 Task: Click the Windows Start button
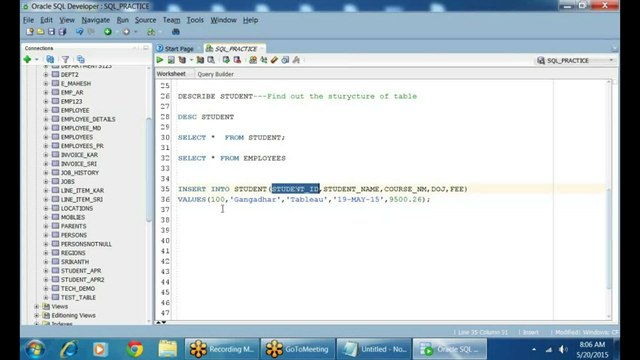click(x=36, y=349)
